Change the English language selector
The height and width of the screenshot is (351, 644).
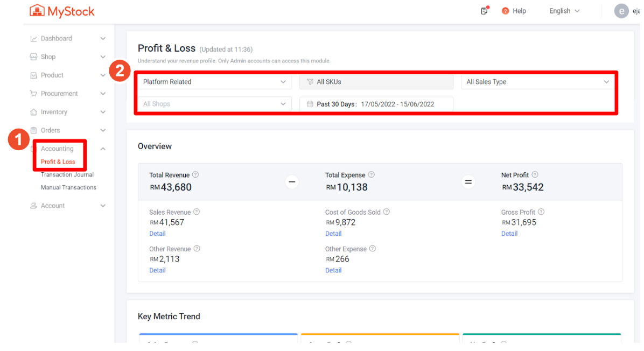coord(564,11)
